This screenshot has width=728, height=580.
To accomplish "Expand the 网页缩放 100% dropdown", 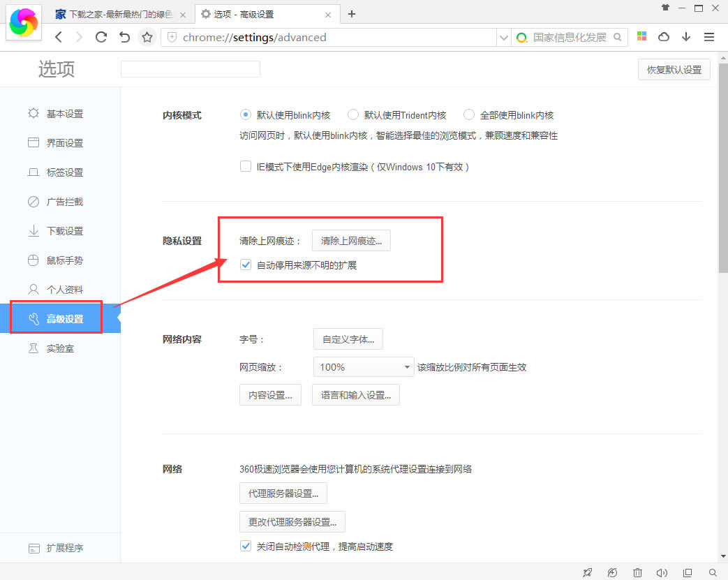I will (362, 367).
